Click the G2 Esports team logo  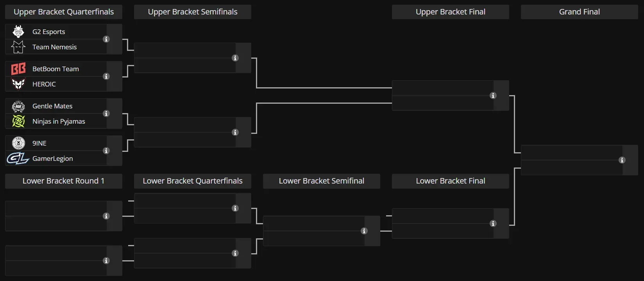pos(18,31)
